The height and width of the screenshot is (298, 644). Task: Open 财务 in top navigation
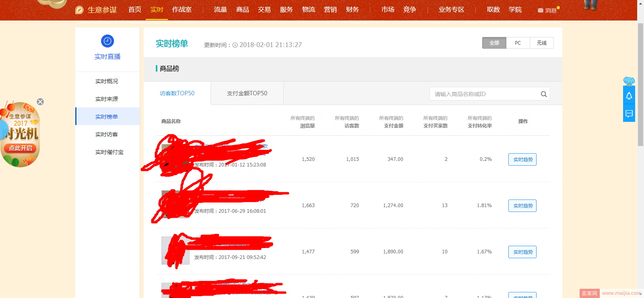click(353, 10)
